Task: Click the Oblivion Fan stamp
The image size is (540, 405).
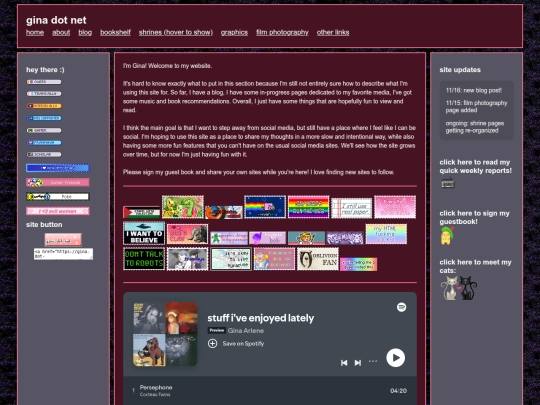Action: 318,259
